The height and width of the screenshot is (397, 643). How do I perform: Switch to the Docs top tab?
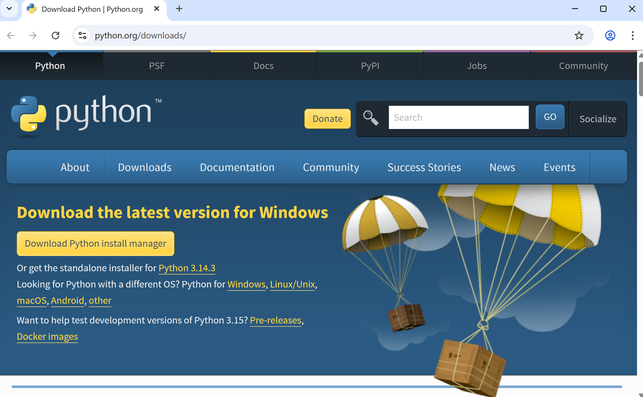click(x=263, y=66)
